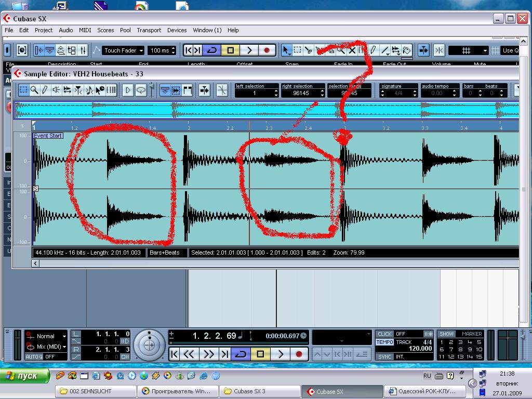Open the Project menu

click(44, 30)
